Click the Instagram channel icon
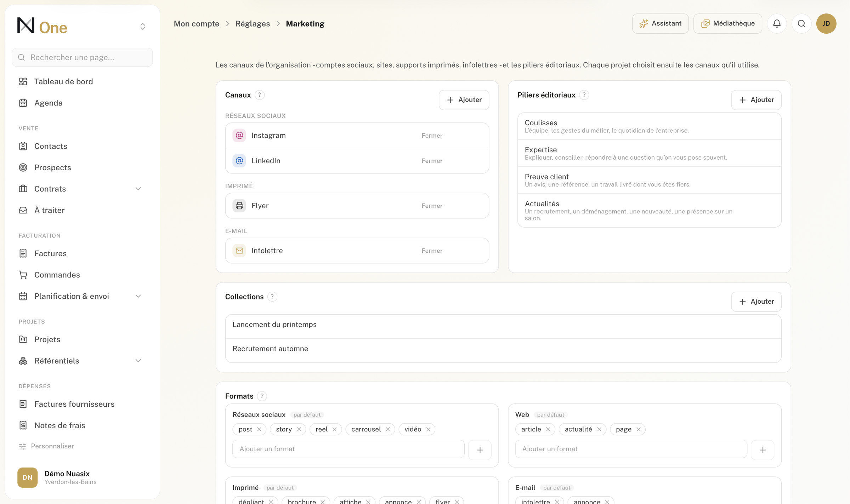Image resolution: width=850 pixels, height=504 pixels. [x=239, y=136]
